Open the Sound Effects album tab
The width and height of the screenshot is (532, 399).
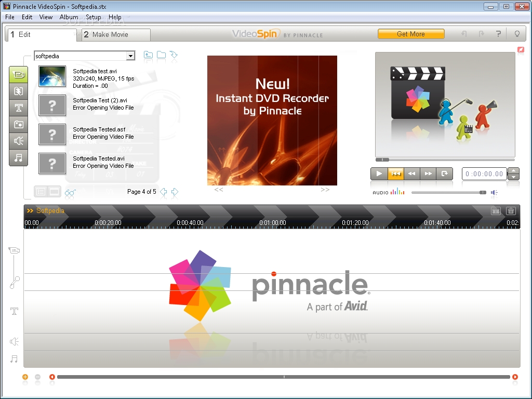pyautogui.click(x=18, y=141)
